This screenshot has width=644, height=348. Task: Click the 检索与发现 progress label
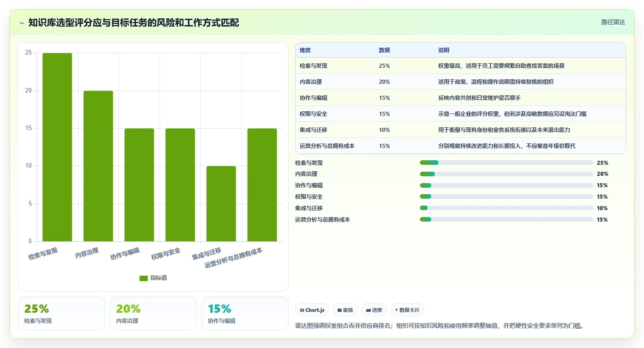click(x=309, y=163)
